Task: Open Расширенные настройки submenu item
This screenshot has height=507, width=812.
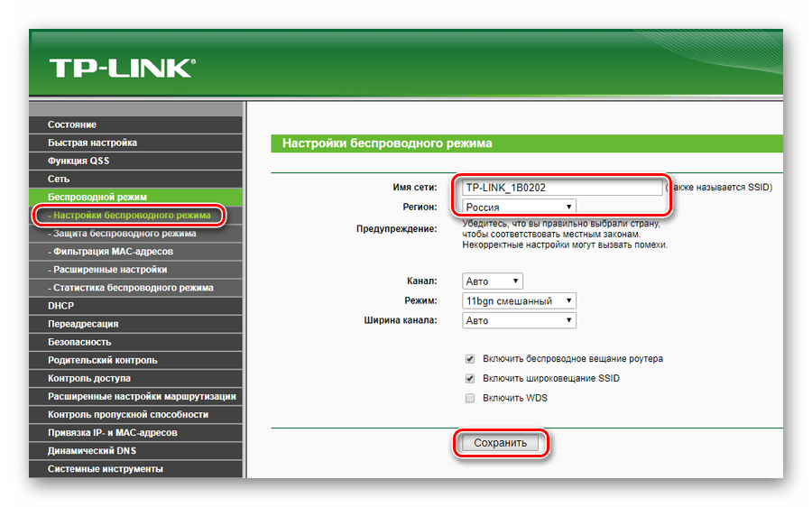Action: [135, 270]
